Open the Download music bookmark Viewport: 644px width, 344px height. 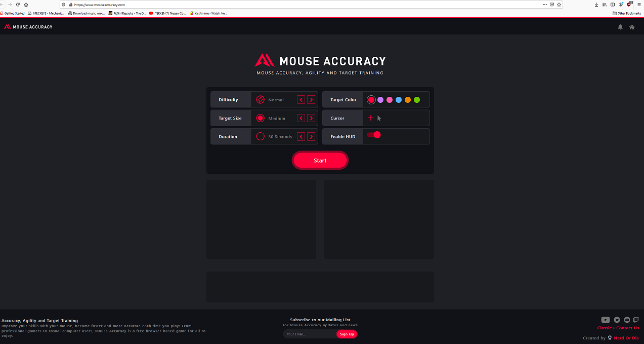pyautogui.click(x=87, y=13)
